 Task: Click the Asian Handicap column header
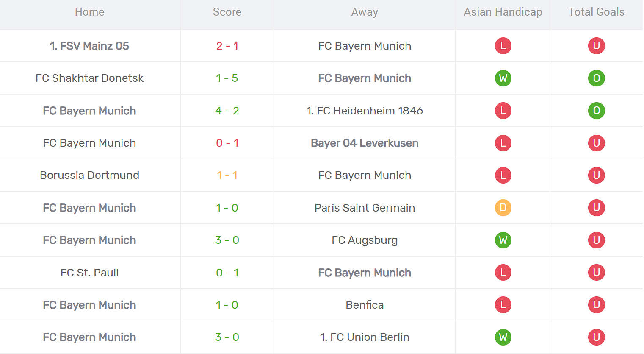[x=503, y=12]
